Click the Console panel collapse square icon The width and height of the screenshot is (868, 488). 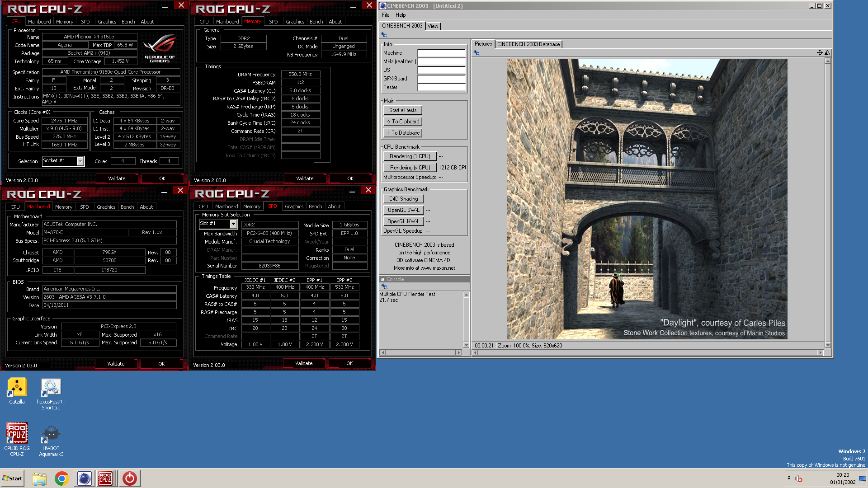tap(382, 279)
